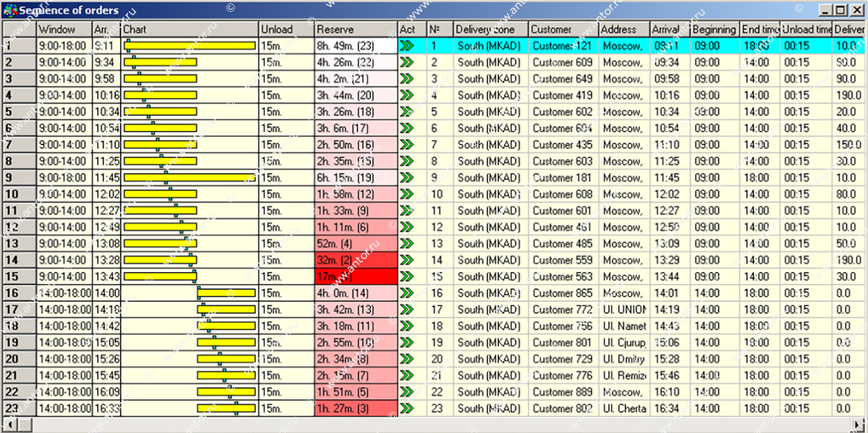
Task: Click the green Act arrow for order 12
Action: coord(407,227)
